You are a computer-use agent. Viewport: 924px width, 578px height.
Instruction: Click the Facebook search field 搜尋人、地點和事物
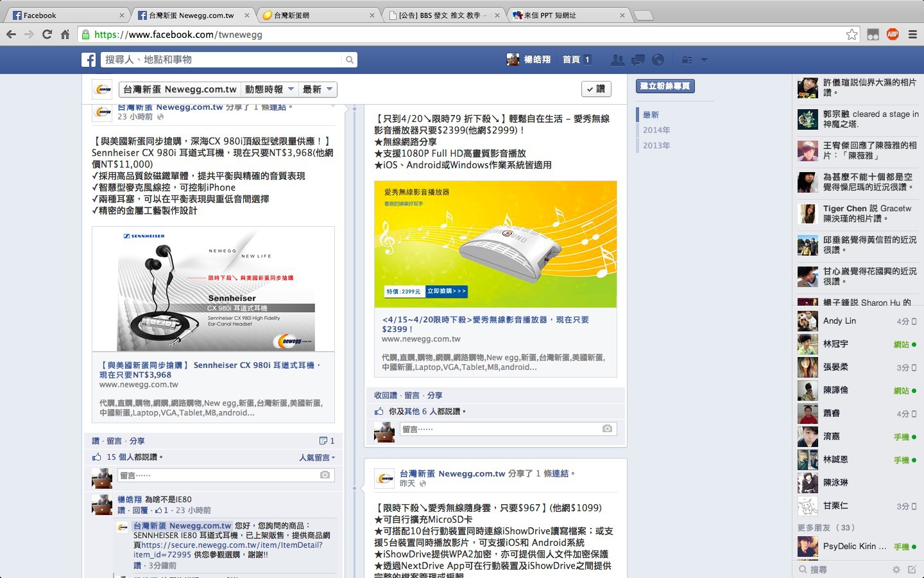click(223, 60)
